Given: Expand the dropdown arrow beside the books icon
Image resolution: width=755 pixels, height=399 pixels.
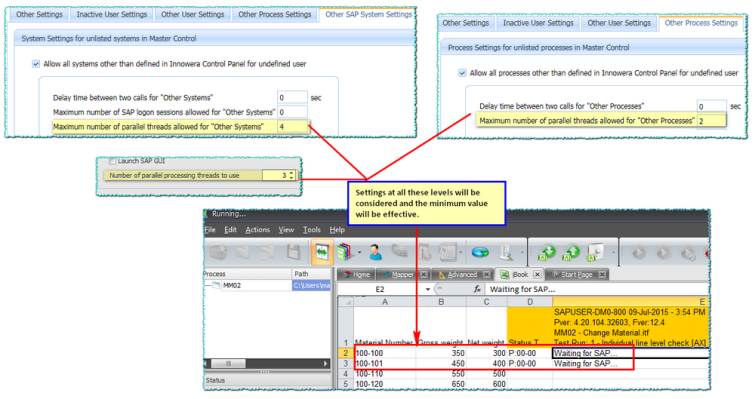Looking at the screenshot, I should [x=359, y=252].
